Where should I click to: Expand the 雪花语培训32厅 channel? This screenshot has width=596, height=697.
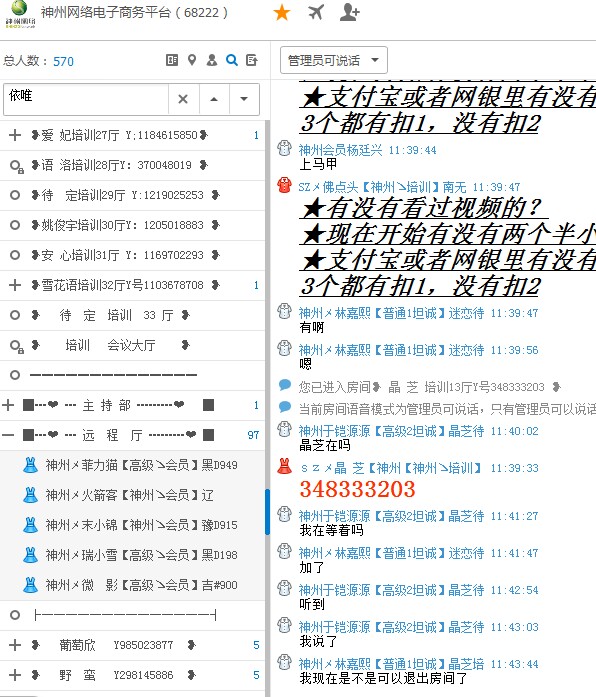15,285
